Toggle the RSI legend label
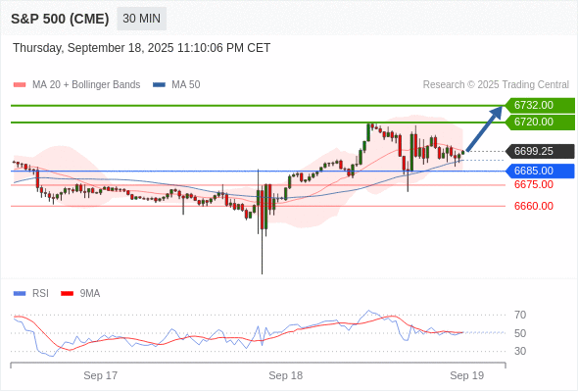The image size is (578, 392). 40,294
